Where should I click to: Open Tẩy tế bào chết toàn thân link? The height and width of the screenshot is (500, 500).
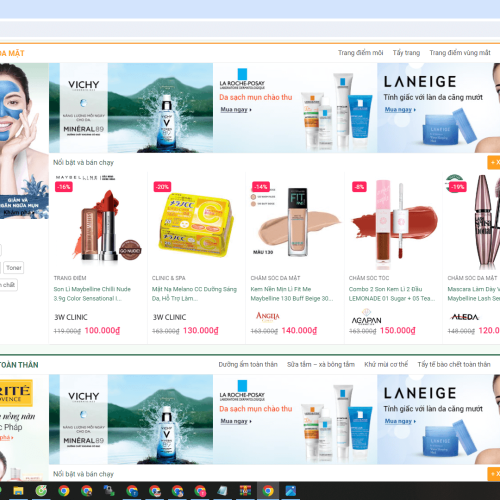point(454,364)
